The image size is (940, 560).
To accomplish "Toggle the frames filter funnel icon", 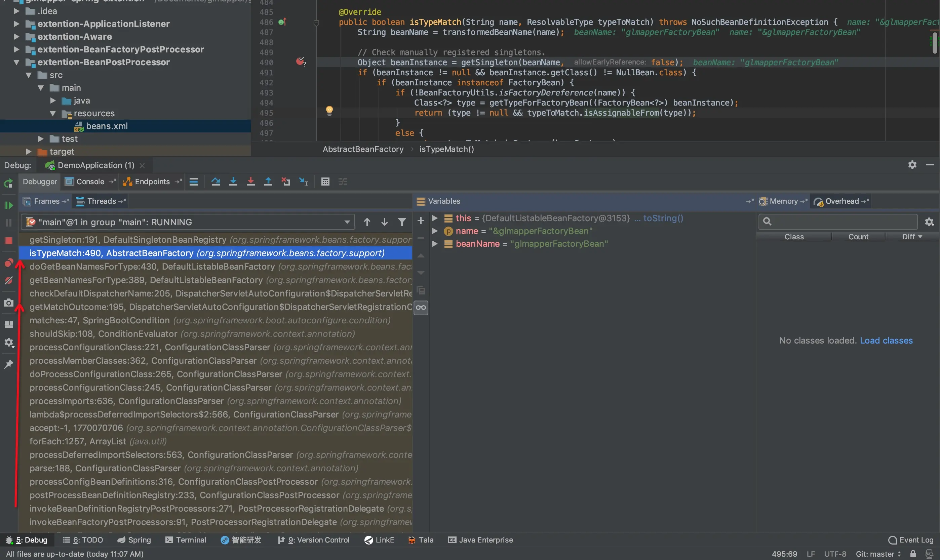I will pyautogui.click(x=402, y=222).
